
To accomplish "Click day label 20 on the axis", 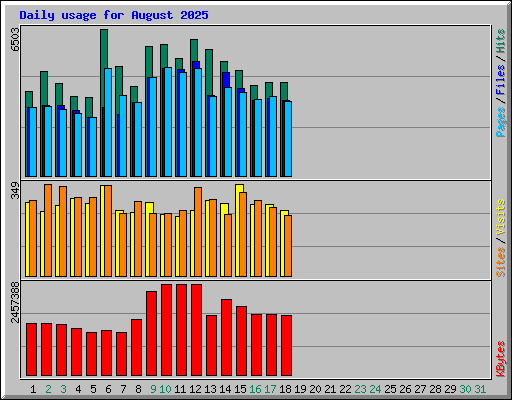I will pyautogui.click(x=315, y=389).
